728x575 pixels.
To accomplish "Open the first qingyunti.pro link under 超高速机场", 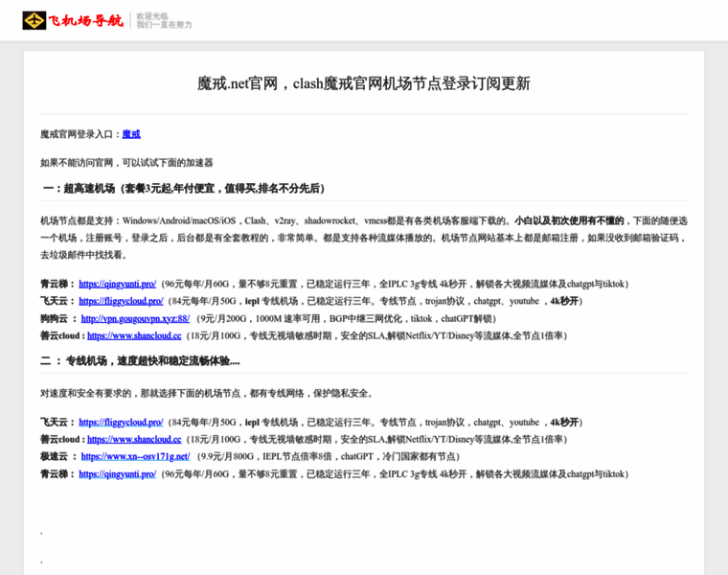I will (118, 284).
